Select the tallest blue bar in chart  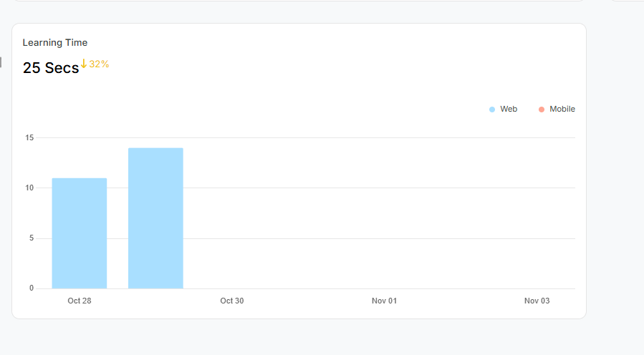(x=155, y=218)
